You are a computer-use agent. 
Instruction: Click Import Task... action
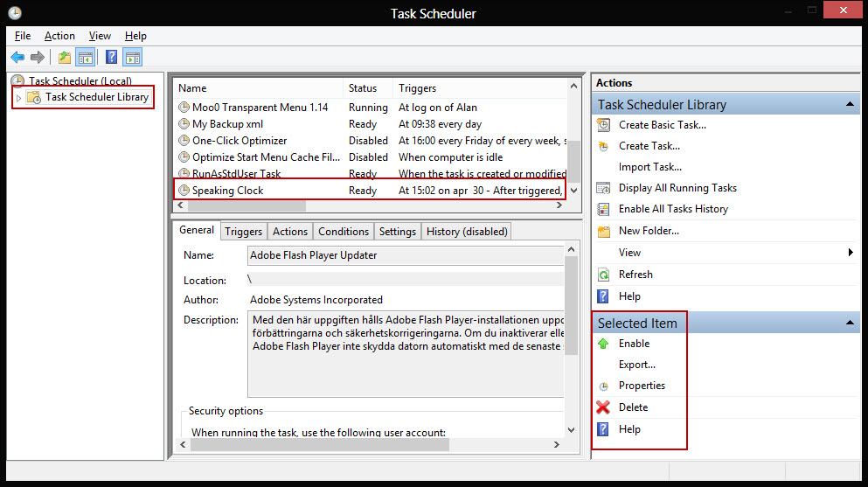[x=649, y=167]
